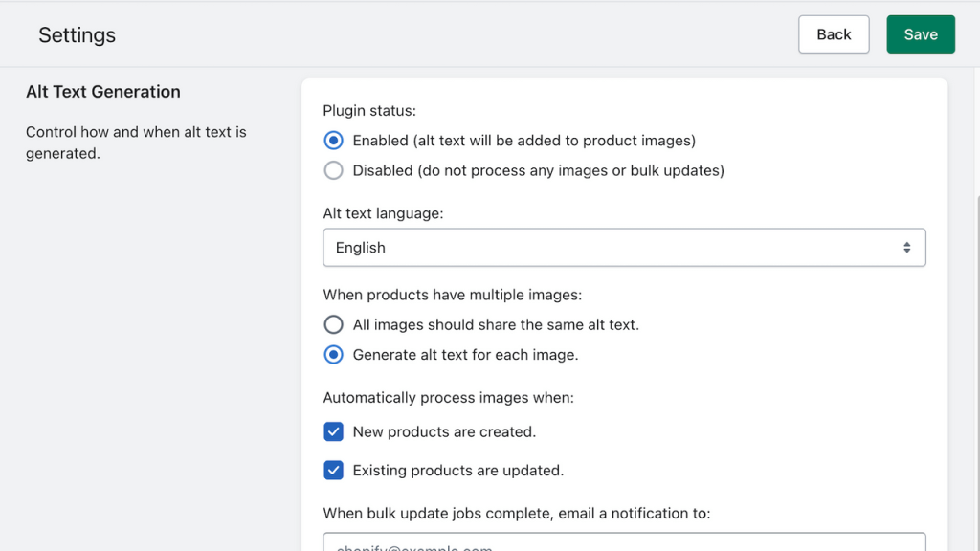Toggle 'Existing products are updated' checkbox

tap(333, 470)
